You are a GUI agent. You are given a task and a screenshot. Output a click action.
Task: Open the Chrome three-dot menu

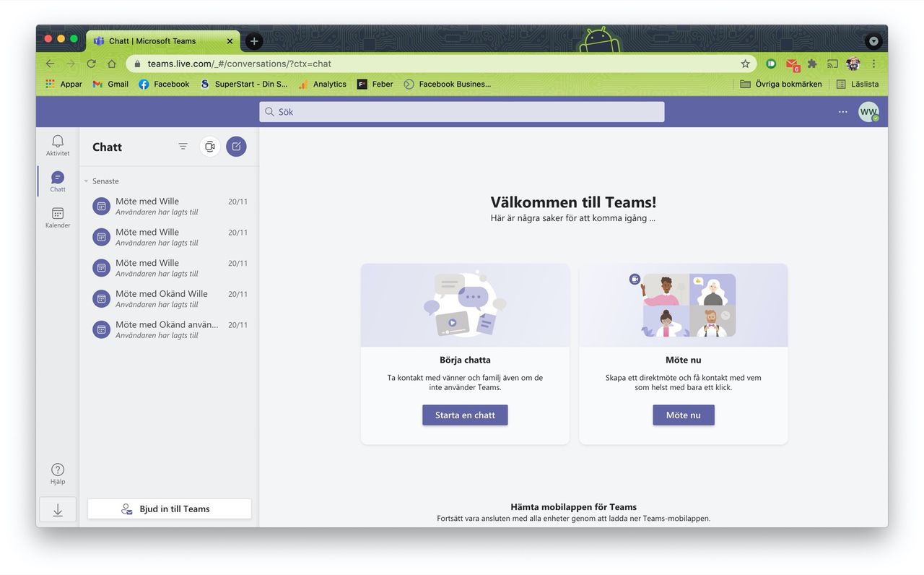pyautogui.click(x=873, y=64)
